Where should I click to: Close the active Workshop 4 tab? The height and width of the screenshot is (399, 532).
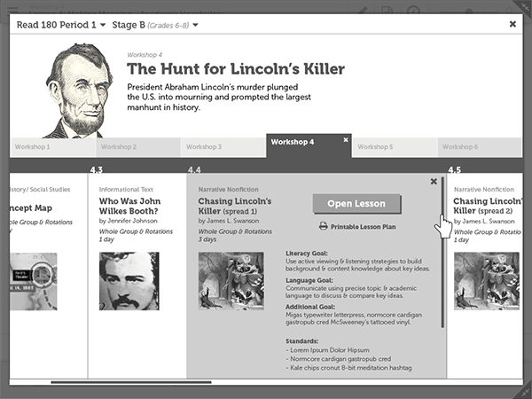click(x=347, y=139)
